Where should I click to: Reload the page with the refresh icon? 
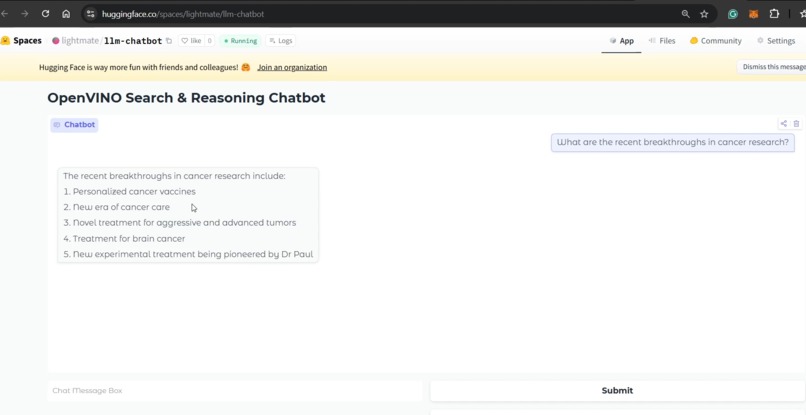(45, 14)
